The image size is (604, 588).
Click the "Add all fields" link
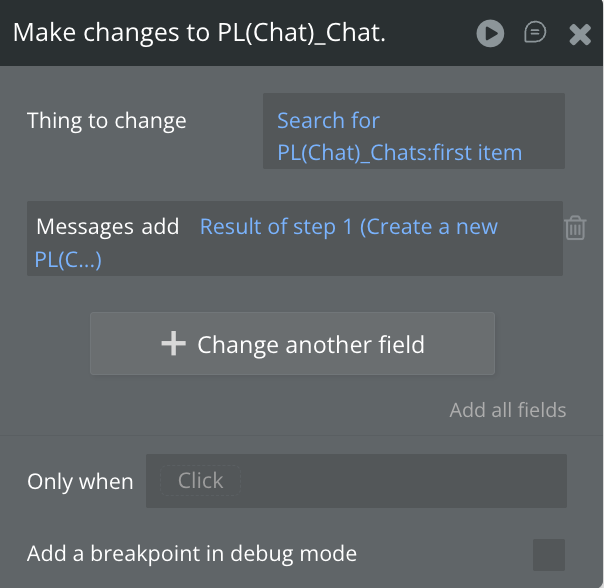coord(508,410)
